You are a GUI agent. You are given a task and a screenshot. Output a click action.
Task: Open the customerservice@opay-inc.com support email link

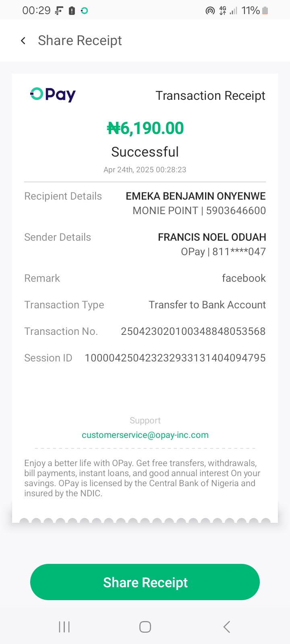pyautogui.click(x=145, y=435)
